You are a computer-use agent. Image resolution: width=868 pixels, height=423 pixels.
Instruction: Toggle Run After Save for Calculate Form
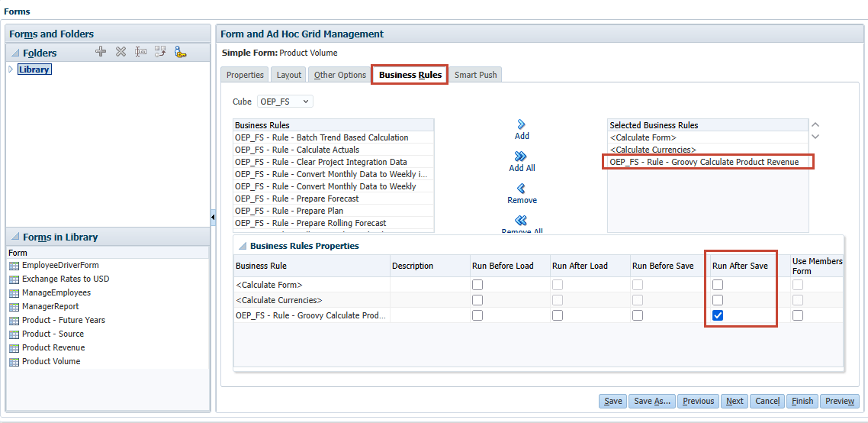(718, 285)
